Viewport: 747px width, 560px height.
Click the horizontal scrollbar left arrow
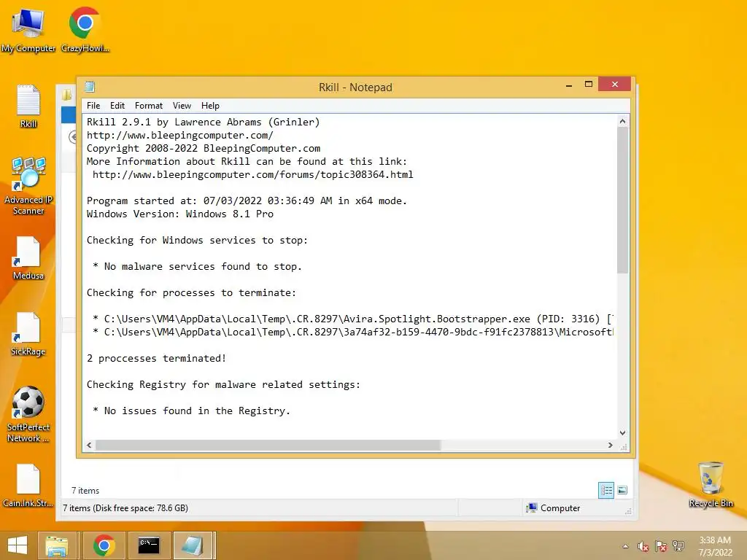[89, 446]
